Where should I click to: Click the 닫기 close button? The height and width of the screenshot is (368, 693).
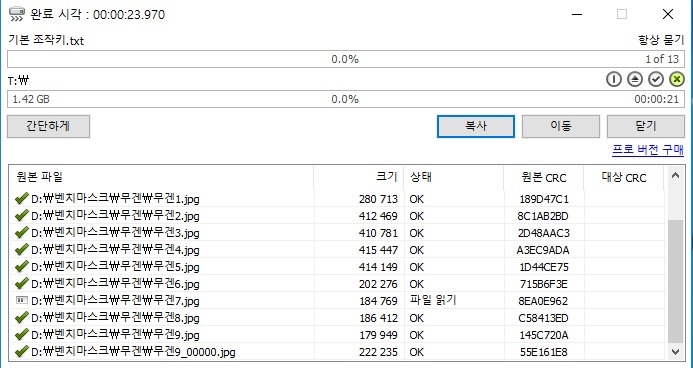[x=646, y=126]
